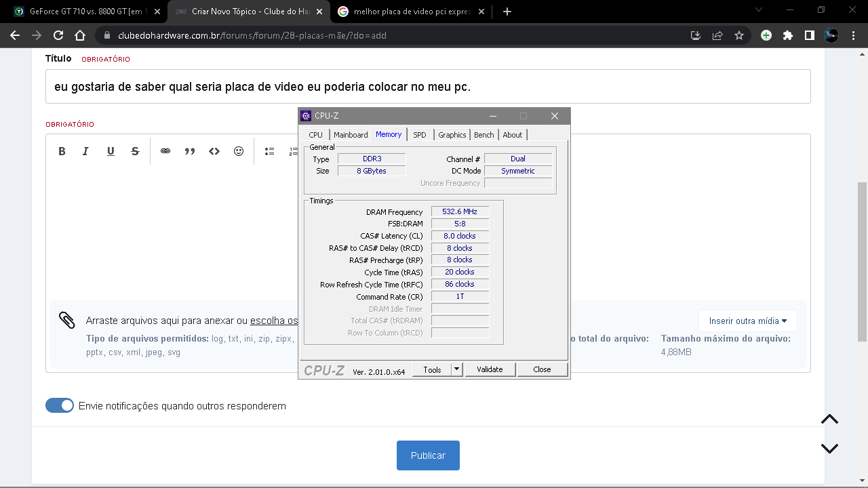Click the DC Mode value Symmetric
Screen dimensions: 868x488
pos(518,171)
